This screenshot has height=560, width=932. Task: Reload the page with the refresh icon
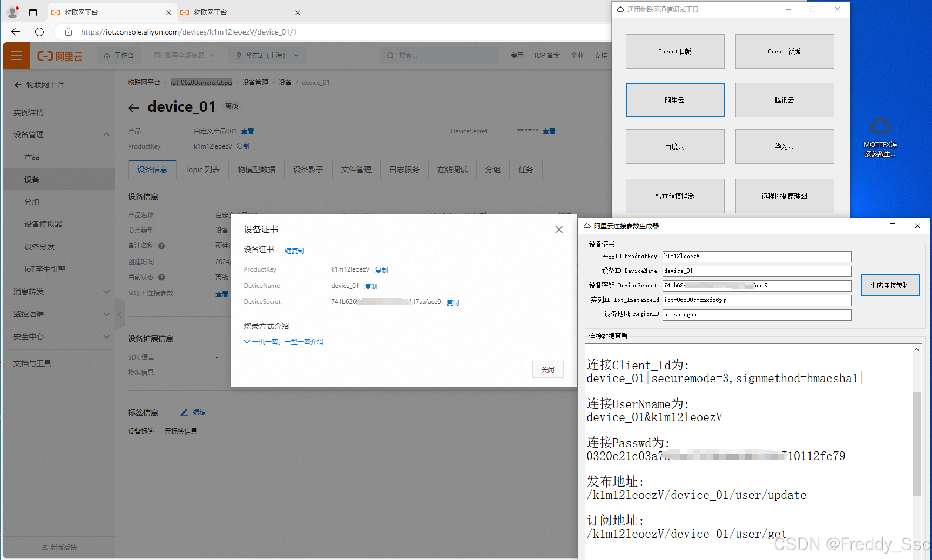point(39,32)
